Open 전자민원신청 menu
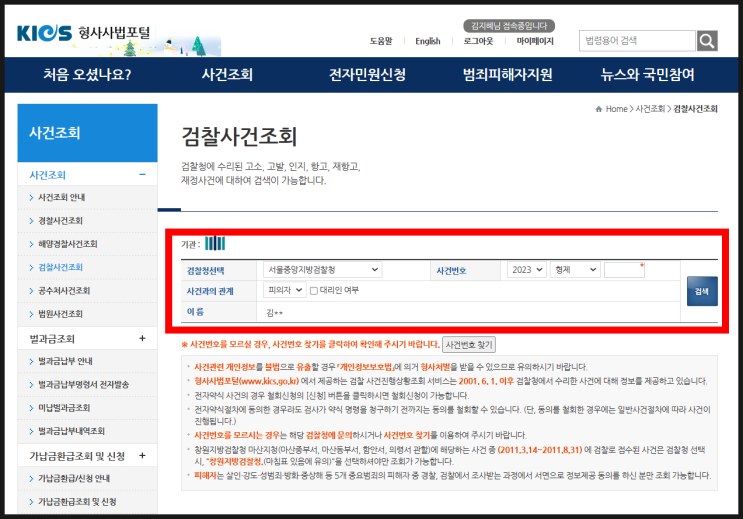Image resolution: width=743 pixels, height=519 pixels. pos(367,74)
